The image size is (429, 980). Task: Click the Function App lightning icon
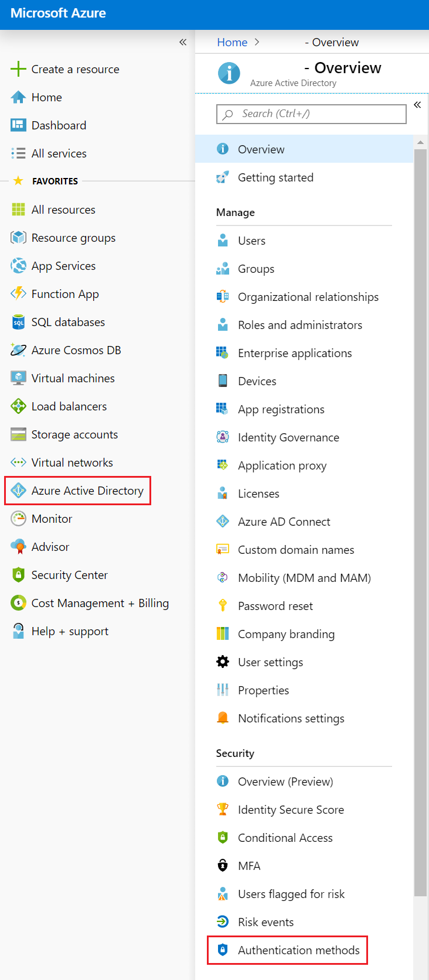(x=19, y=294)
